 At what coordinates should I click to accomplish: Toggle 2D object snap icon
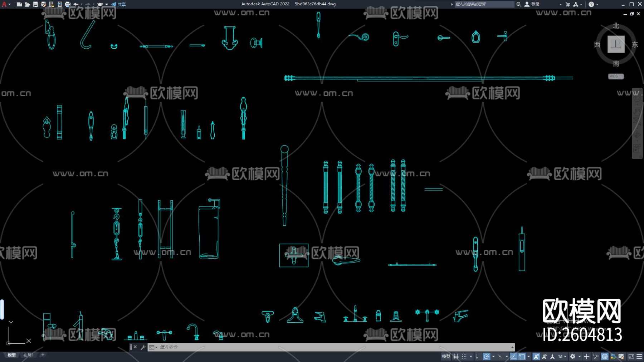point(522,356)
